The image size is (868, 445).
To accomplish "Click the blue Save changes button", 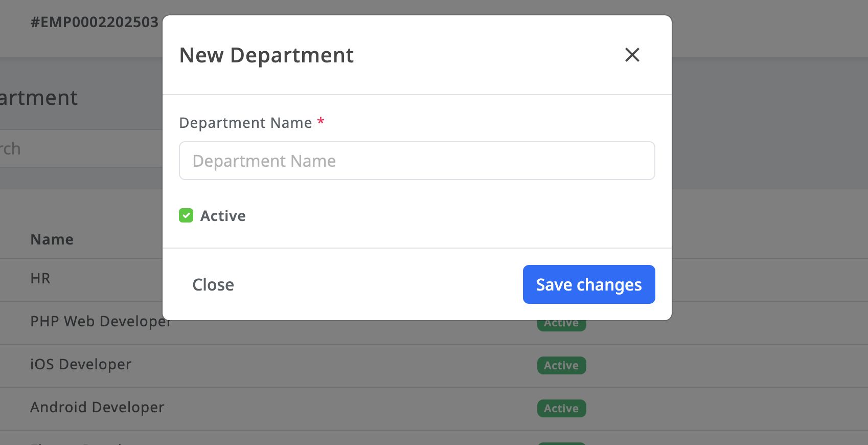I will tap(588, 284).
